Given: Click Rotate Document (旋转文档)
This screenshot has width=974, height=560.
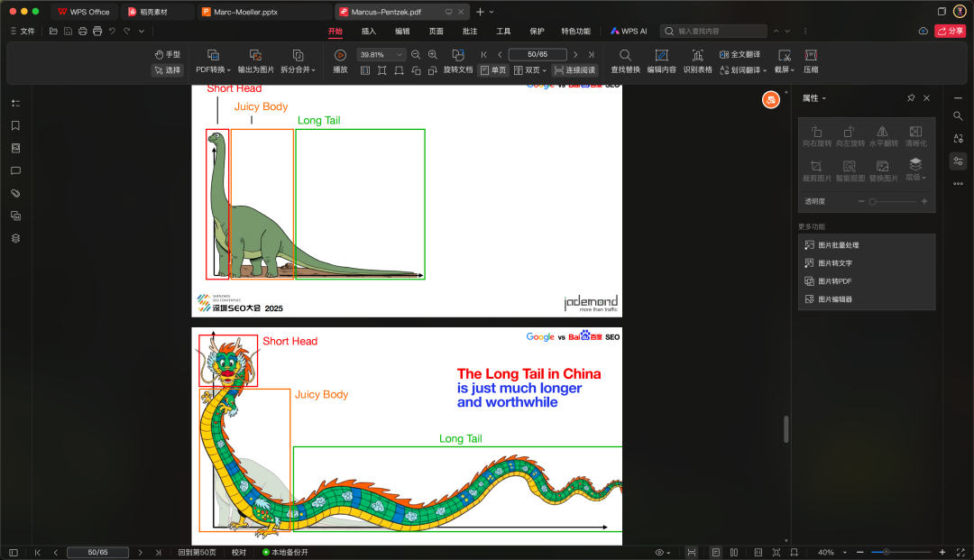Looking at the screenshot, I should (458, 61).
